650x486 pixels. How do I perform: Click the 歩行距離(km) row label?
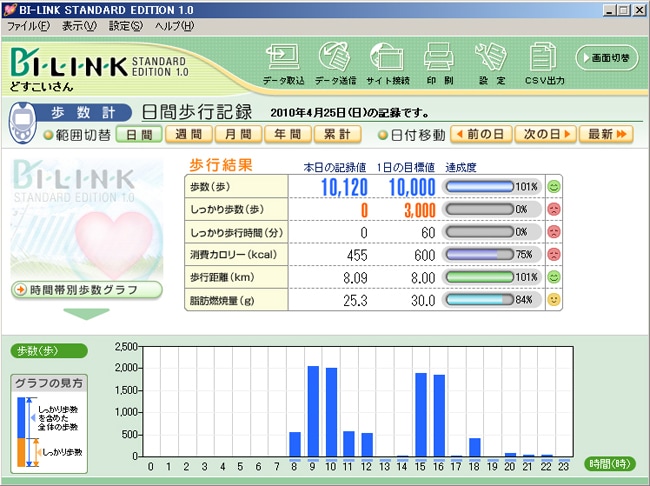[222, 277]
